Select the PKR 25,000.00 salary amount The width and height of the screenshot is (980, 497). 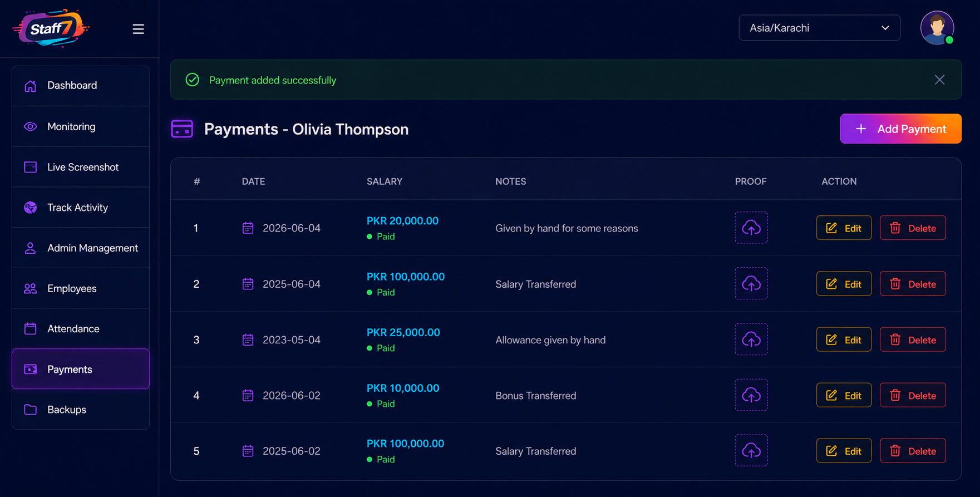pos(403,332)
